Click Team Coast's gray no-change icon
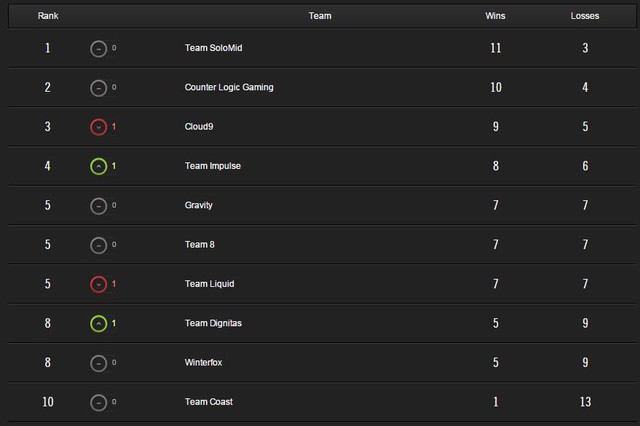This screenshot has width=640, height=426. point(98,402)
